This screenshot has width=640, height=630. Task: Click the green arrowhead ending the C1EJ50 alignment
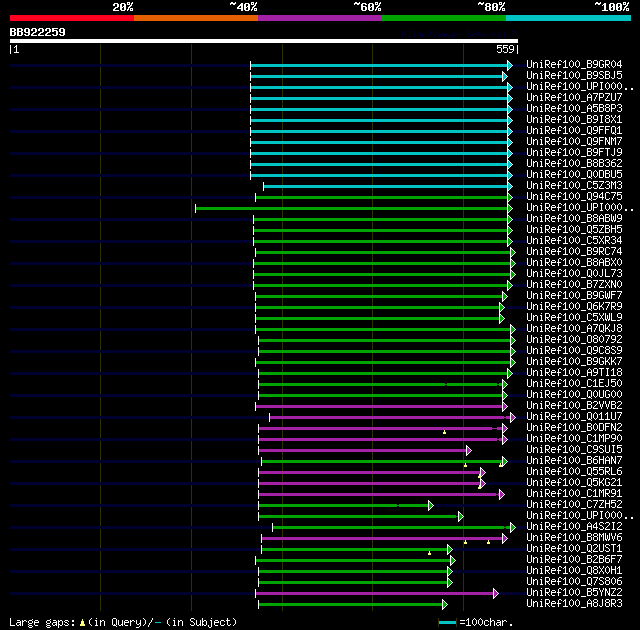pyautogui.click(x=505, y=385)
